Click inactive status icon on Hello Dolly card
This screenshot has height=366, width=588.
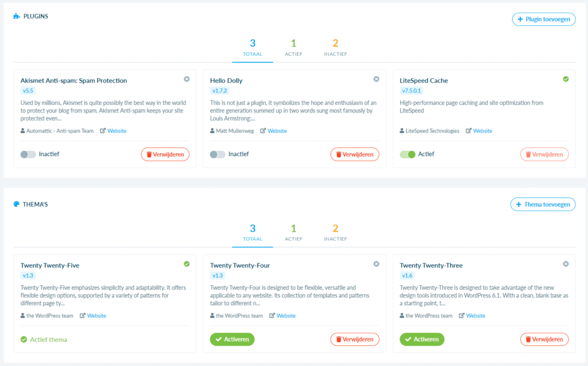(376, 79)
